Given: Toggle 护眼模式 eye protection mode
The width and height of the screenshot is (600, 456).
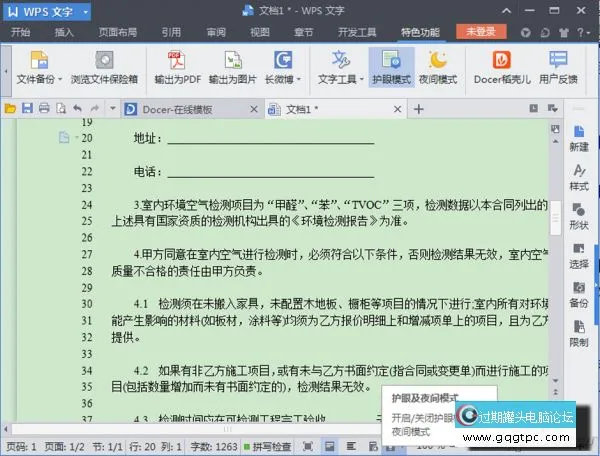Looking at the screenshot, I should click(391, 66).
